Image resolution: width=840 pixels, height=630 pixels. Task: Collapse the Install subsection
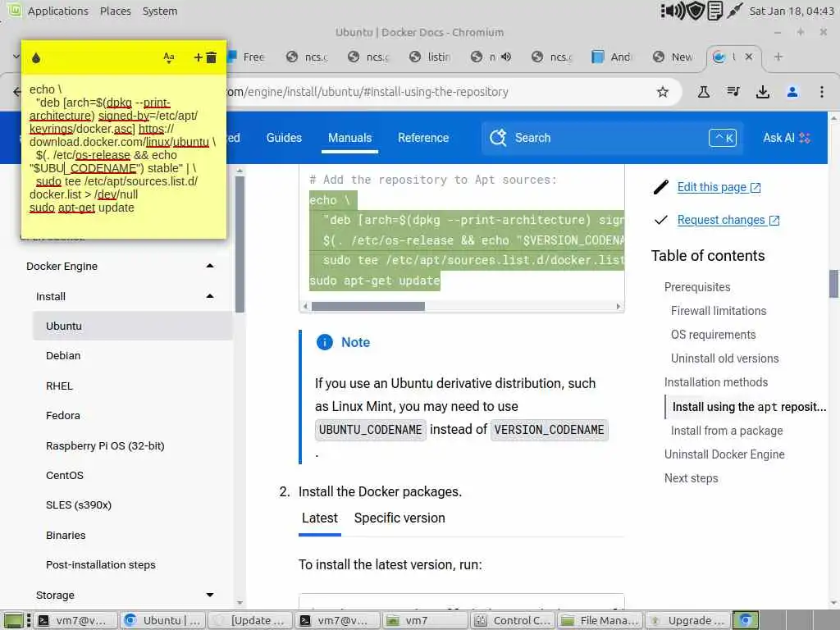click(x=210, y=296)
